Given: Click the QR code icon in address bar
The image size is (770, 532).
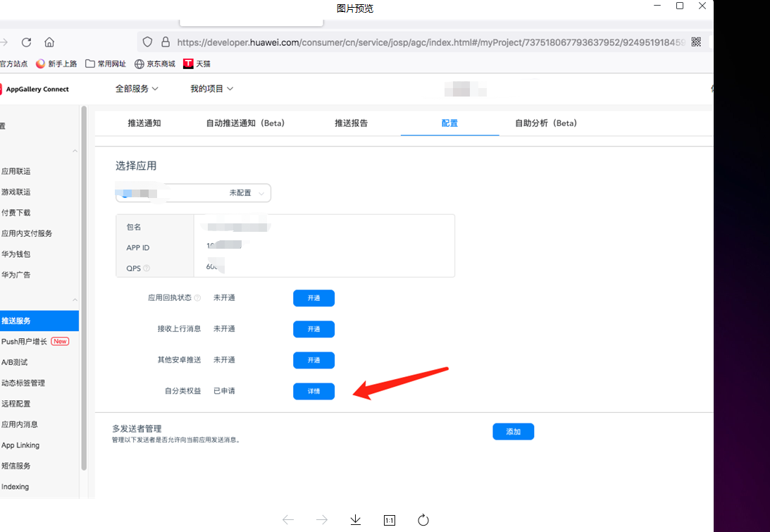Looking at the screenshot, I should point(696,42).
